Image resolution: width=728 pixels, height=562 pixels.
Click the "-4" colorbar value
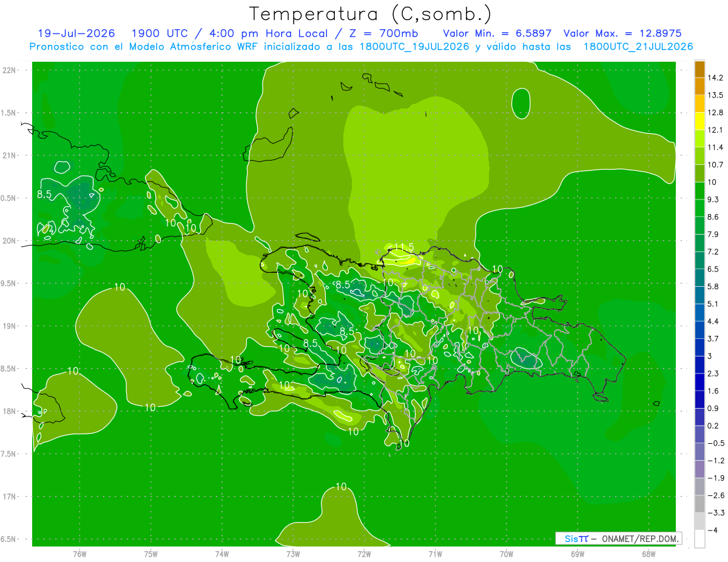coord(713,530)
